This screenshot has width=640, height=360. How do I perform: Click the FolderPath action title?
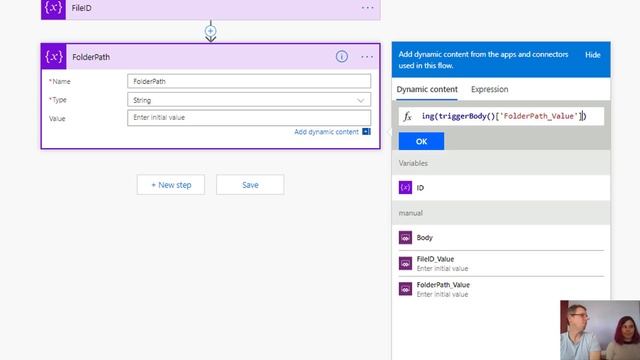(91, 57)
